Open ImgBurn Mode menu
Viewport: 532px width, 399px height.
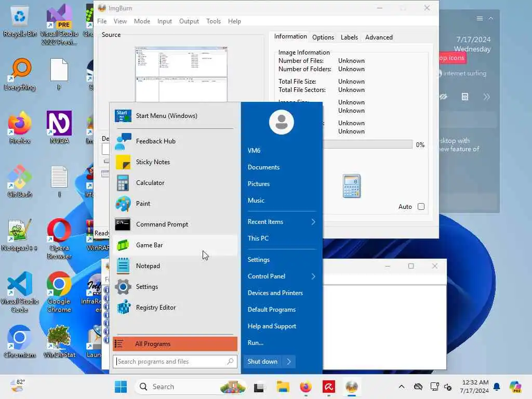142,21
